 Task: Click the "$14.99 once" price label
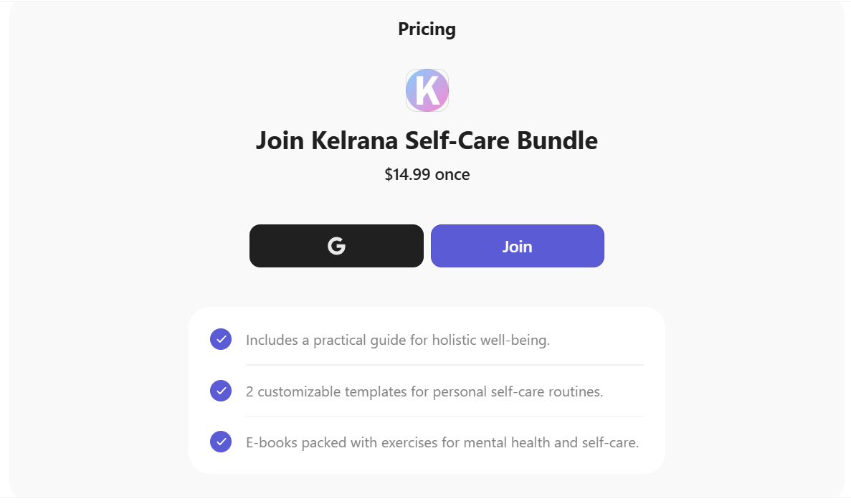coord(427,174)
